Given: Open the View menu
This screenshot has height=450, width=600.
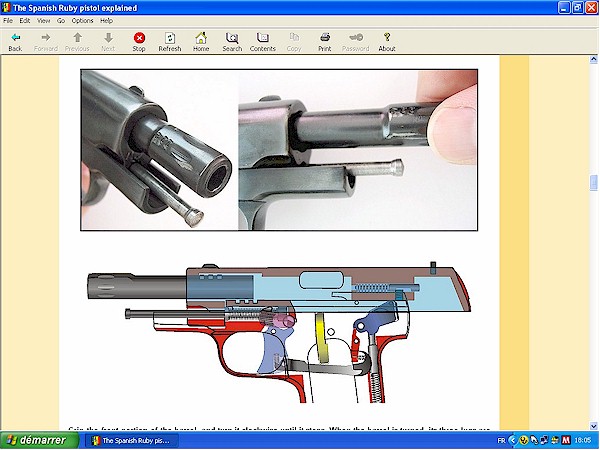Looking at the screenshot, I should [x=44, y=21].
